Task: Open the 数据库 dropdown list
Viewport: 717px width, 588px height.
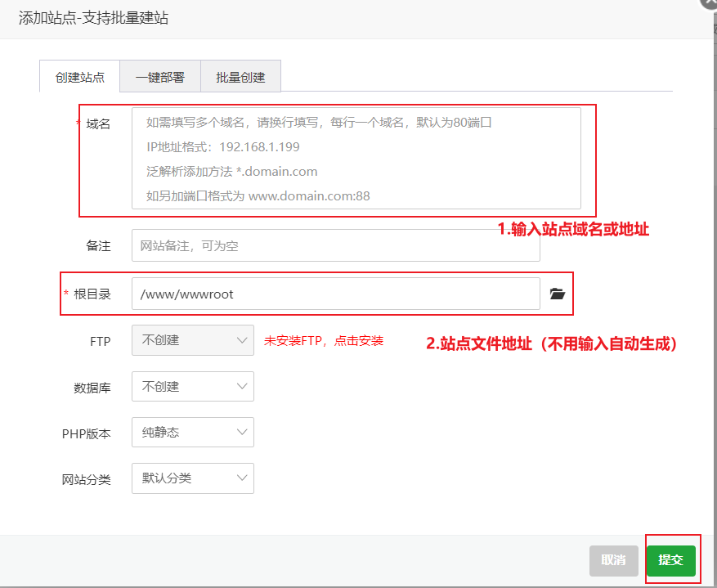Action: pyautogui.click(x=192, y=387)
